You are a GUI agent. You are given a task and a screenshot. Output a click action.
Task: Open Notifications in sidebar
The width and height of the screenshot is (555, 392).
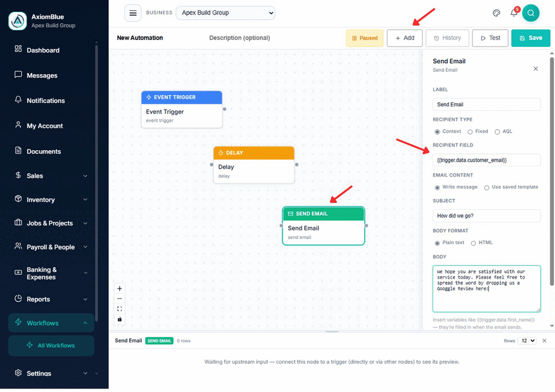[x=46, y=101]
